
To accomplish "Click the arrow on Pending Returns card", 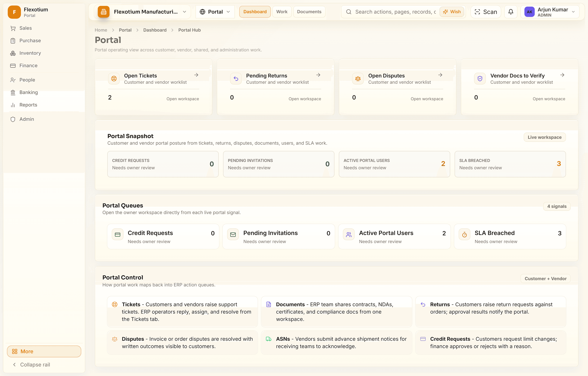I will [318, 75].
